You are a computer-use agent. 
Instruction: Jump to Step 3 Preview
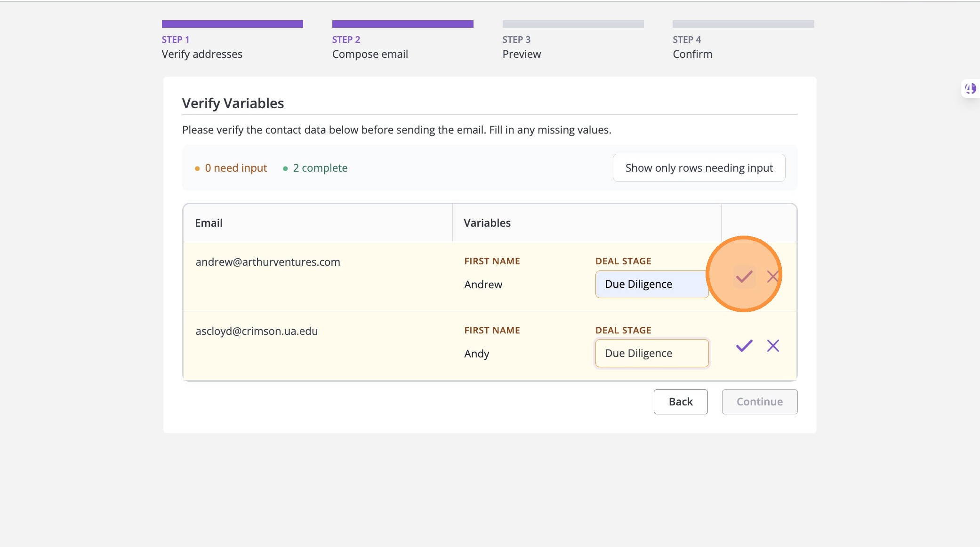click(x=522, y=54)
